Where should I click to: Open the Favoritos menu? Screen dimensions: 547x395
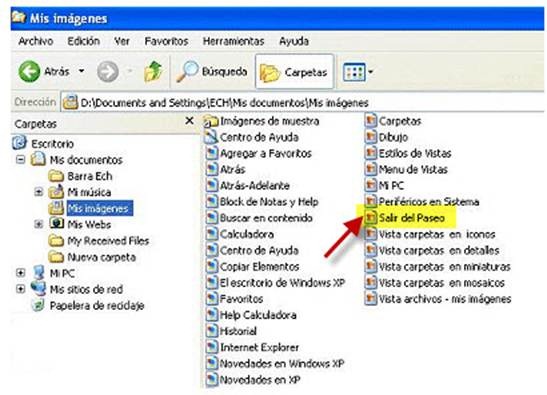[166, 41]
